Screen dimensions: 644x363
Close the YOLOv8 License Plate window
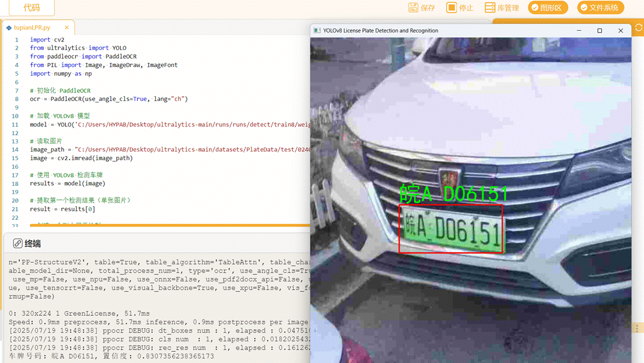(621, 31)
